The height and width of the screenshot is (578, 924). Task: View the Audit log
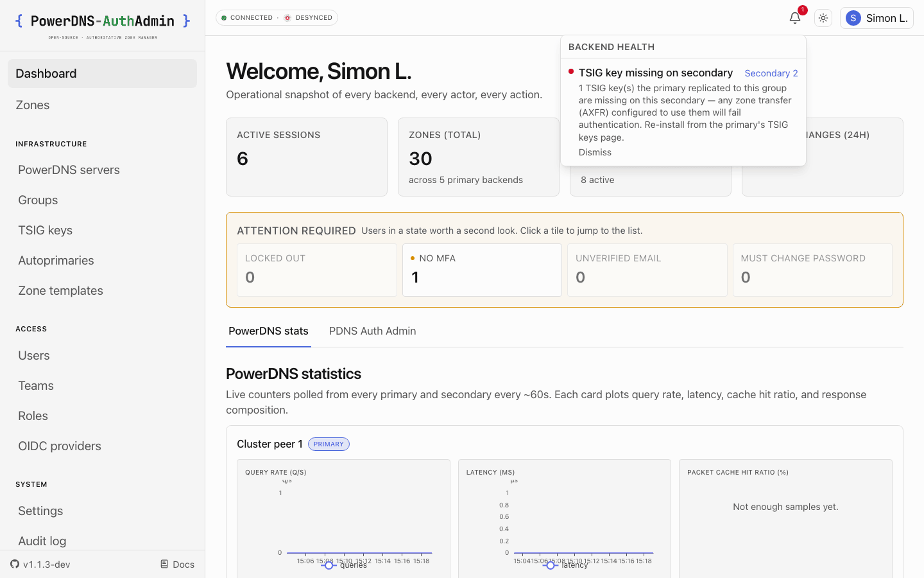[103, 541]
